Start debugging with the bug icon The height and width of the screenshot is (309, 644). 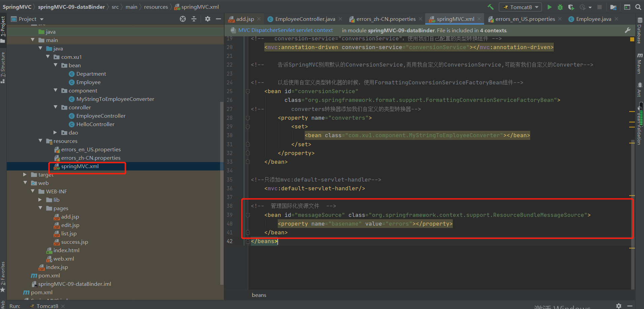click(x=560, y=7)
